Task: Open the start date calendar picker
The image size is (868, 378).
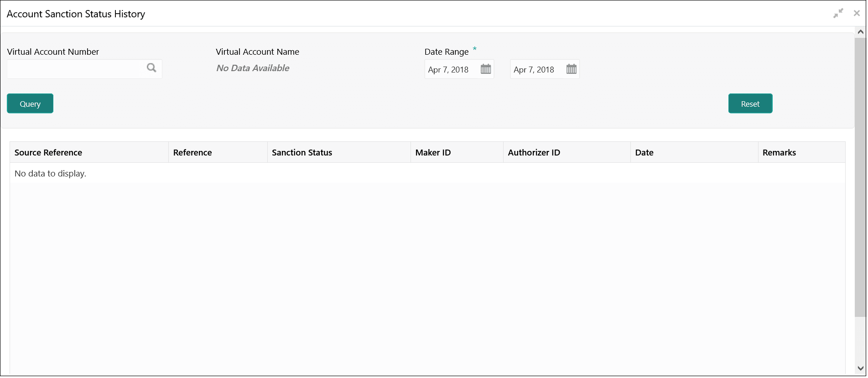Action: click(486, 69)
